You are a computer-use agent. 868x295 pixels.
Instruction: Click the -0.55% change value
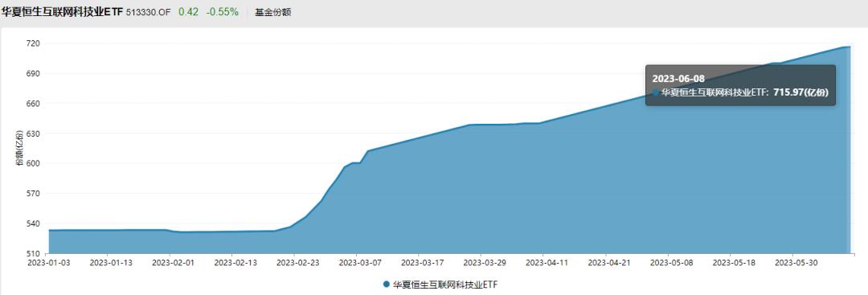click(223, 11)
